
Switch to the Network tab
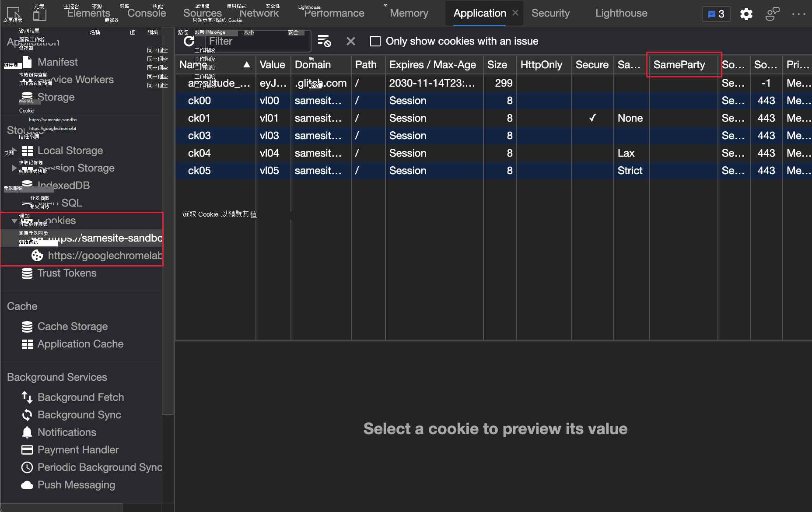pyautogui.click(x=259, y=13)
